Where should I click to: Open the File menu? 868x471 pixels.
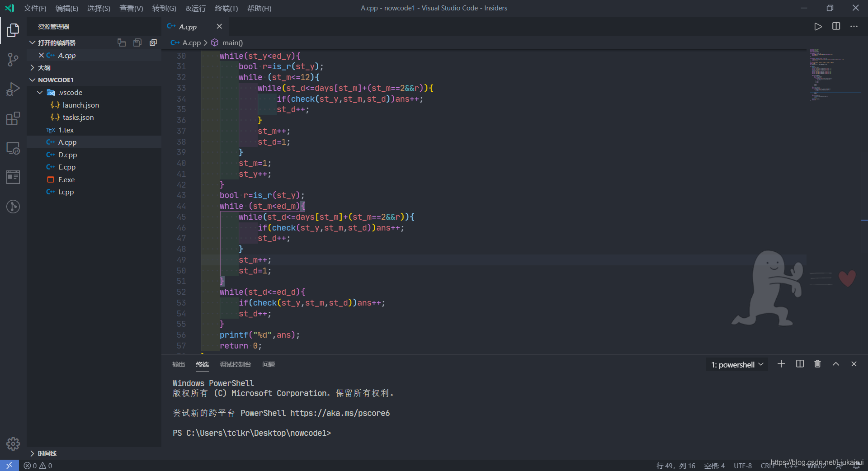tap(35, 8)
